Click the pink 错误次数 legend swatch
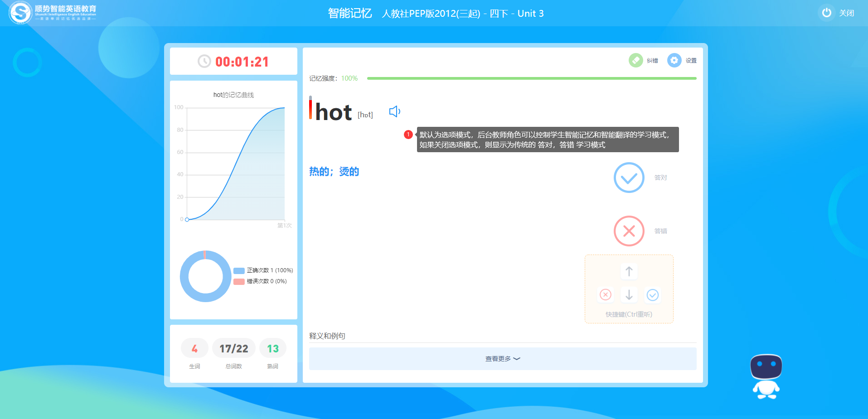 (239, 282)
